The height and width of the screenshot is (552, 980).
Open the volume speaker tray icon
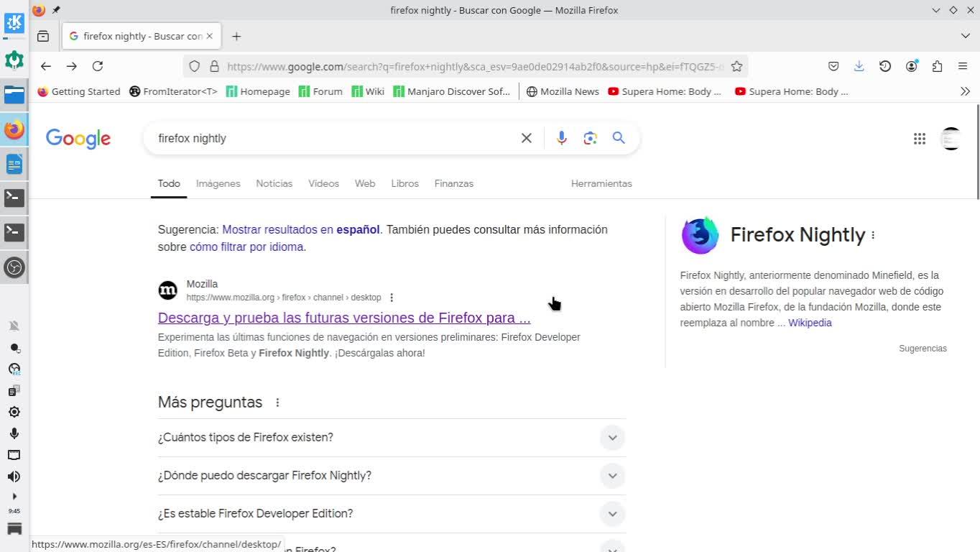14,477
